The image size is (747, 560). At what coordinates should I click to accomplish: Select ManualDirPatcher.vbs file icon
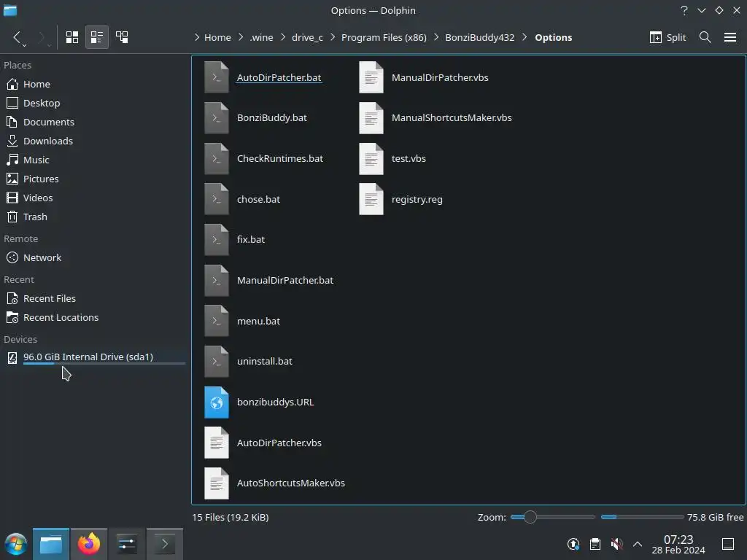(371, 77)
